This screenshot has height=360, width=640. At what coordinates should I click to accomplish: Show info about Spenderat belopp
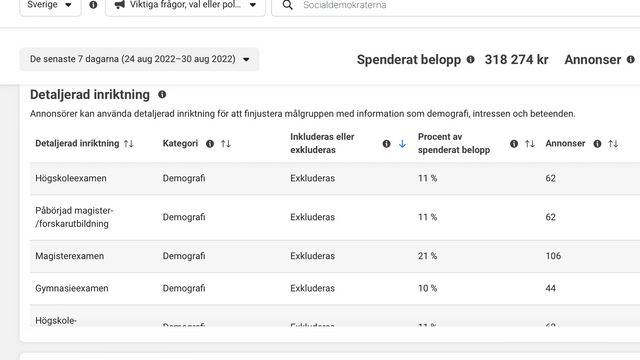pyautogui.click(x=471, y=60)
